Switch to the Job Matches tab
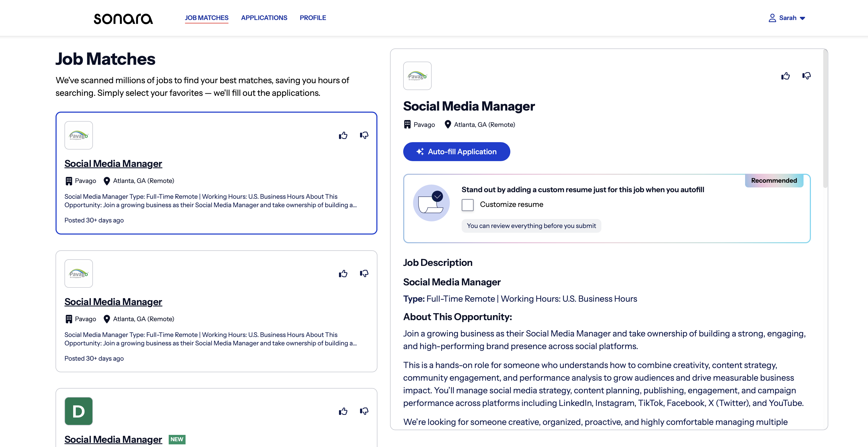The image size is (868, 447). click(207, 18)
